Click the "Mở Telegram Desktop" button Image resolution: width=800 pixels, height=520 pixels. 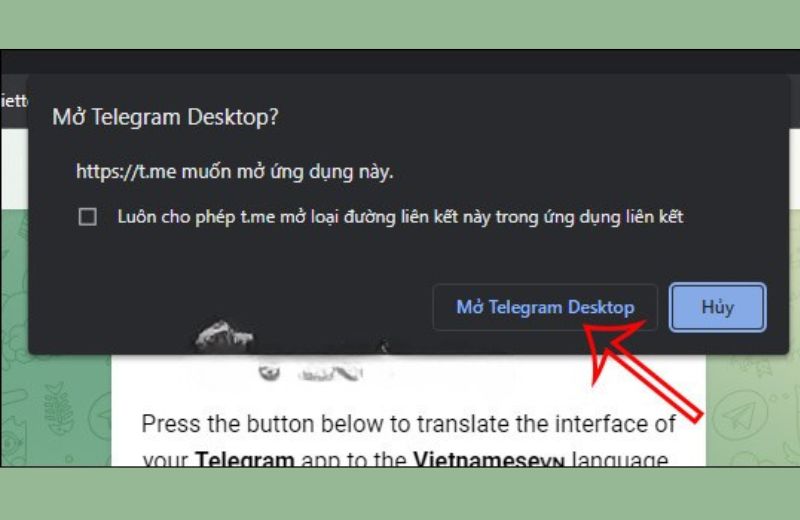545,307
